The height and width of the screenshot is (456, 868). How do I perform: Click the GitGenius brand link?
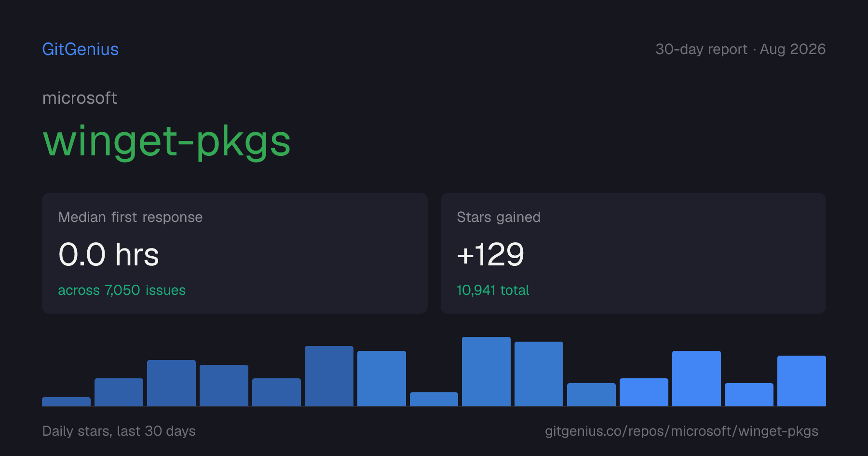coord(81,49)
